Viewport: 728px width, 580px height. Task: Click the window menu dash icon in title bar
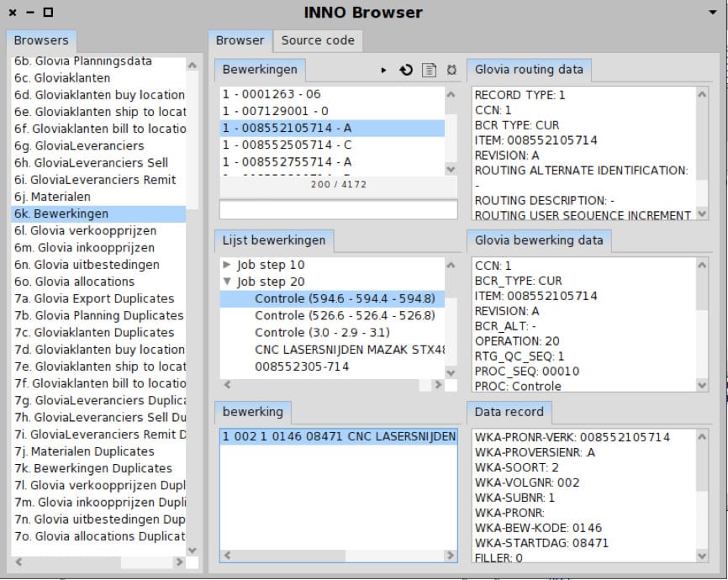(x=29, y=13)
